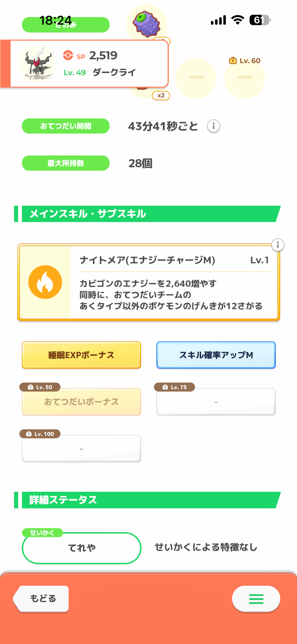This screenshot has height=644, width=297.
Task: Tap the locked Lv. 75 sub skill slot
Action: [x=216, y=402]
